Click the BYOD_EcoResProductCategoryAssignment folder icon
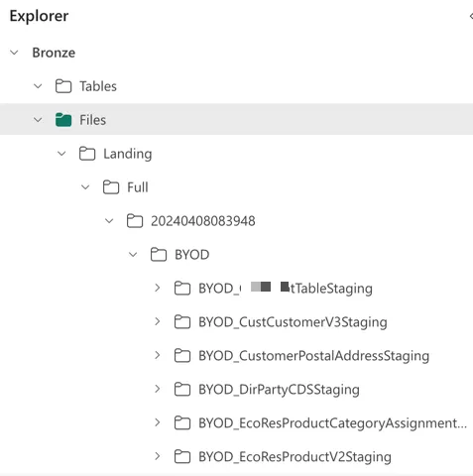The width and height of the screenshot is (473, 476). point(182,422)
